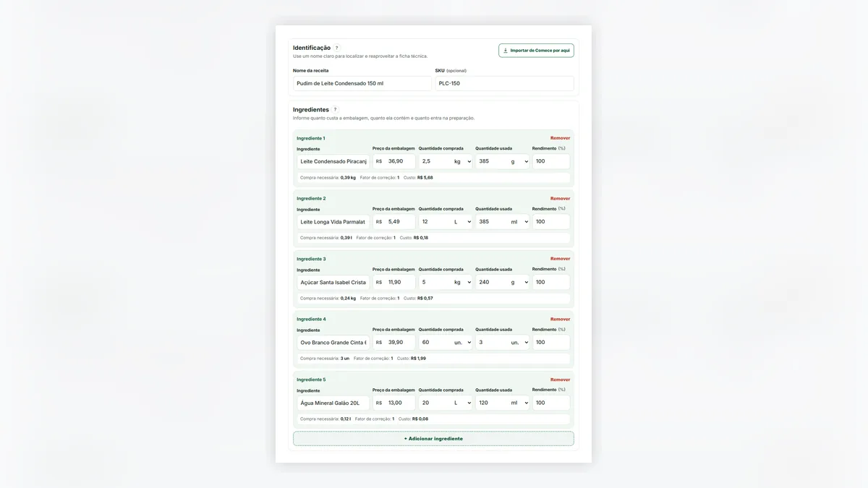The image size is (868, 488).
Task: Open the kg unit dropdown for Leite Condensado purchase
Action: click(461, 161)
